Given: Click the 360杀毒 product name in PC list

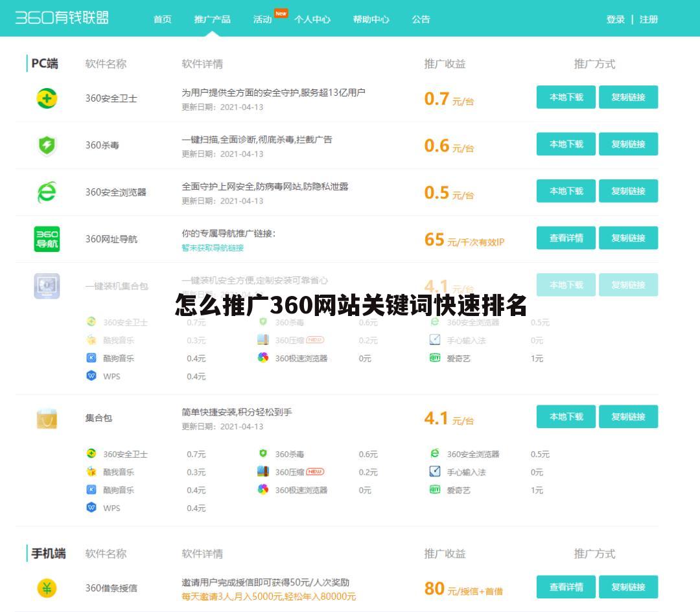Looking at the screenshot, I should click(102, 145).
